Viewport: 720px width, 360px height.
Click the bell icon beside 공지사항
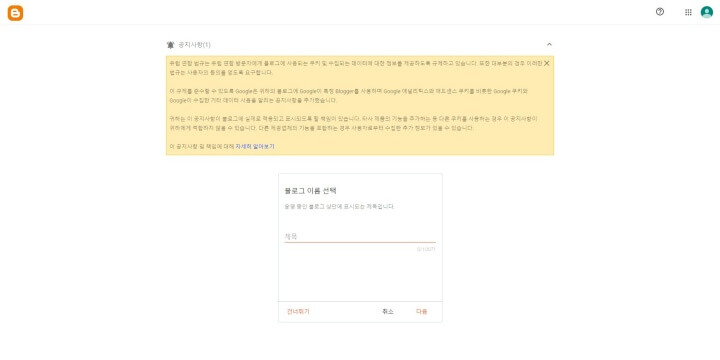[x=170, y=45]
